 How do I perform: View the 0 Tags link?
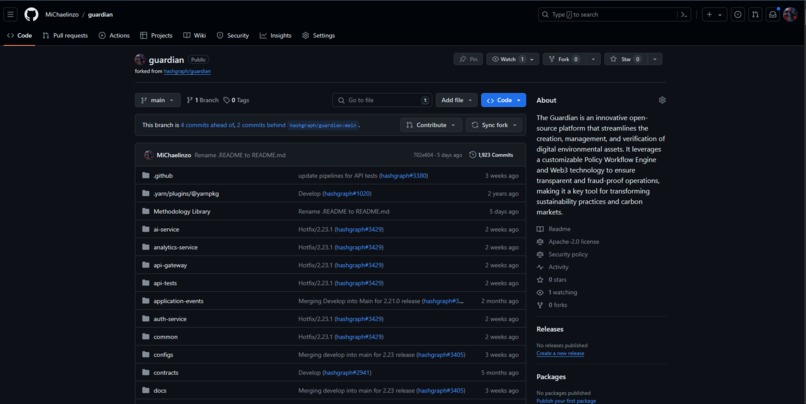pyautogui.click(x=236, y=100)
